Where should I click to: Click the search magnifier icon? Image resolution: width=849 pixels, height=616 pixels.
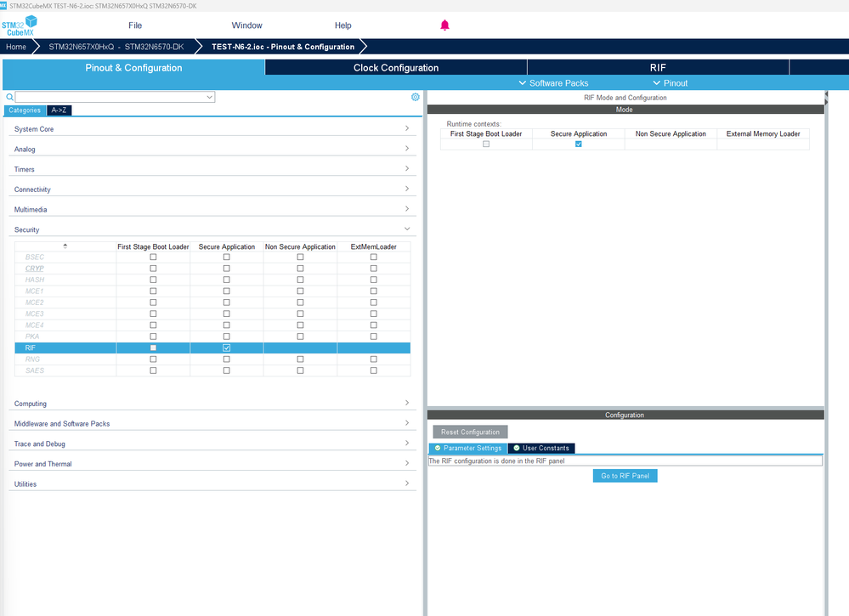coord(9,97)
